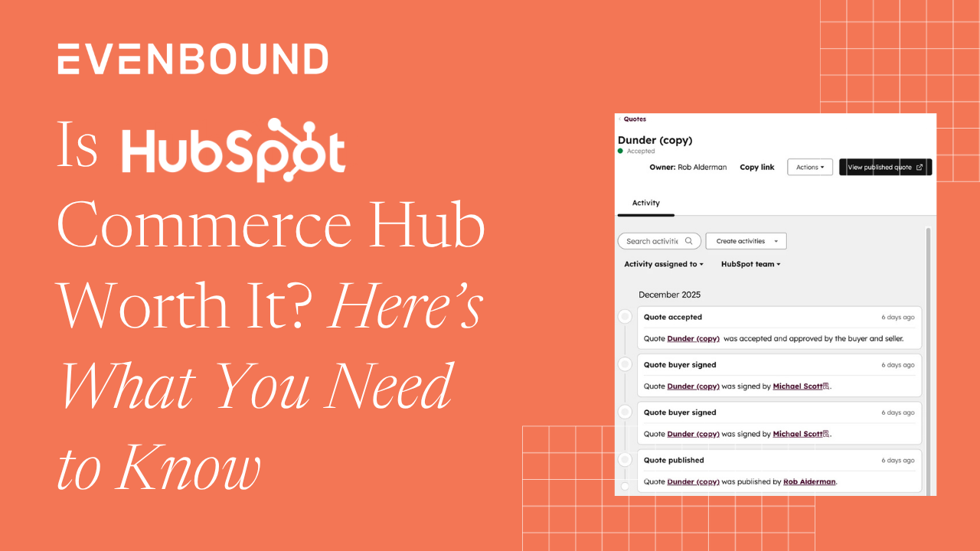
Task: Select the timeline marker beside Quote accepted
Action: pos(625,316)
